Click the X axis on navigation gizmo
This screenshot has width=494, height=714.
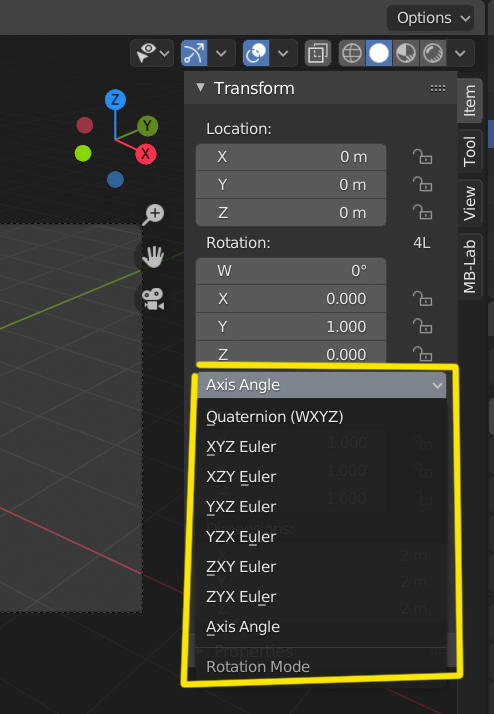pos(146,154)
